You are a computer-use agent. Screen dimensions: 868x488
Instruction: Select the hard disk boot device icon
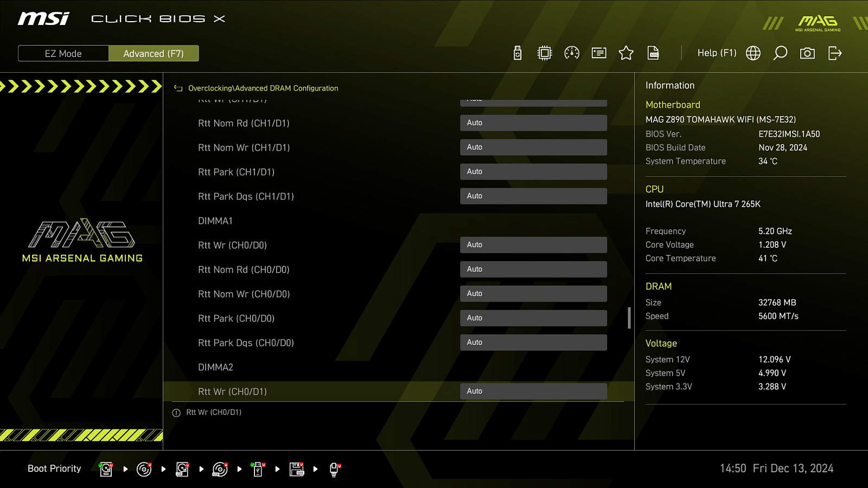[x=106, y=469]
